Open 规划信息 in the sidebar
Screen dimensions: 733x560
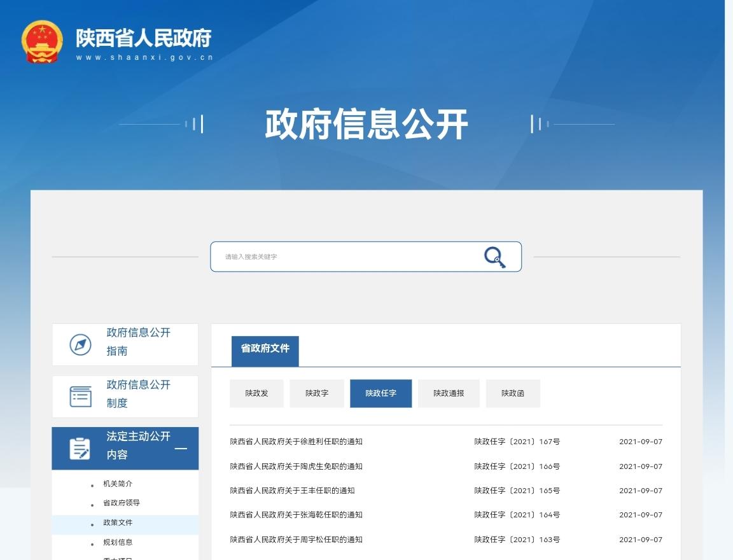pyautogui.click(x=118, y=542)
